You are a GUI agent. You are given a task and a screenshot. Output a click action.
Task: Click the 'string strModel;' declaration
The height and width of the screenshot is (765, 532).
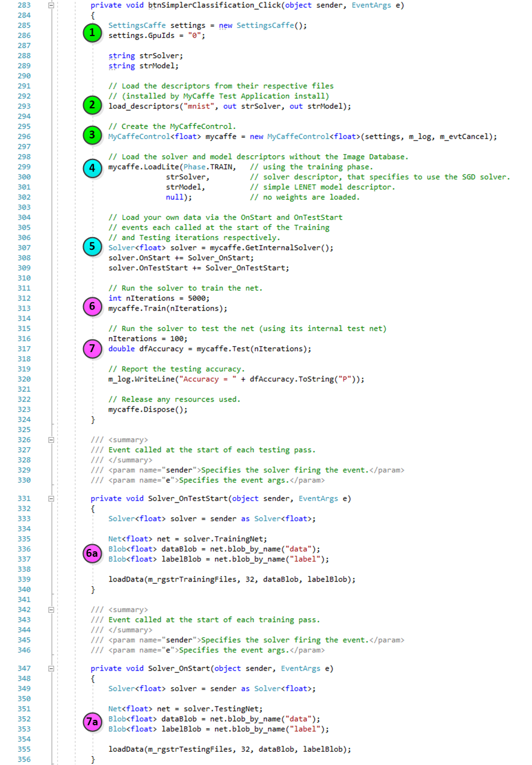click(143, 66)
